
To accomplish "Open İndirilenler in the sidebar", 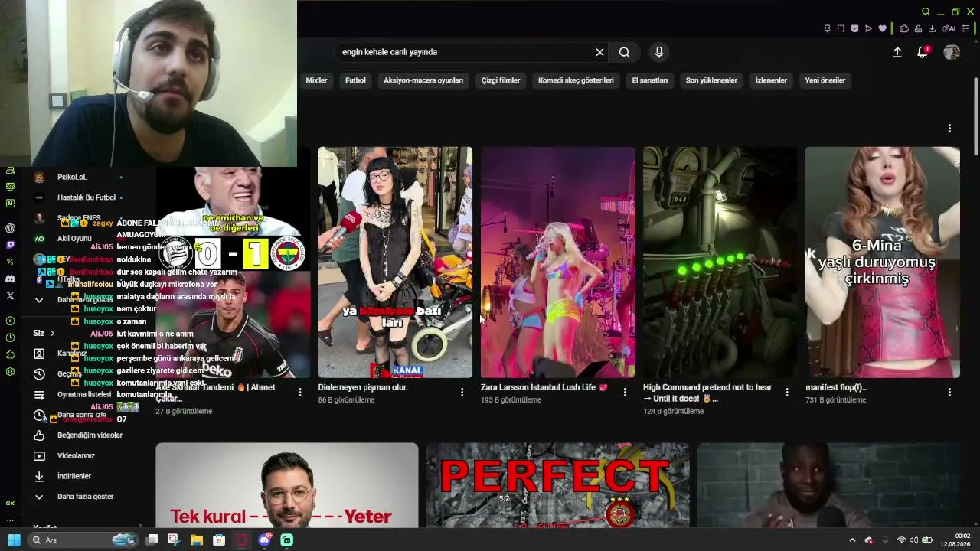I will coord(80,476).
